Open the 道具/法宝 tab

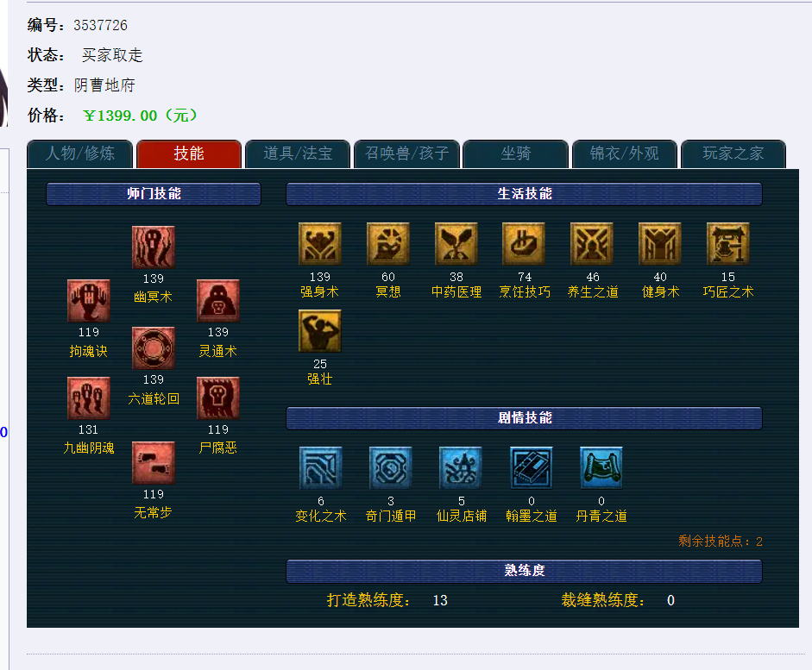298,153
